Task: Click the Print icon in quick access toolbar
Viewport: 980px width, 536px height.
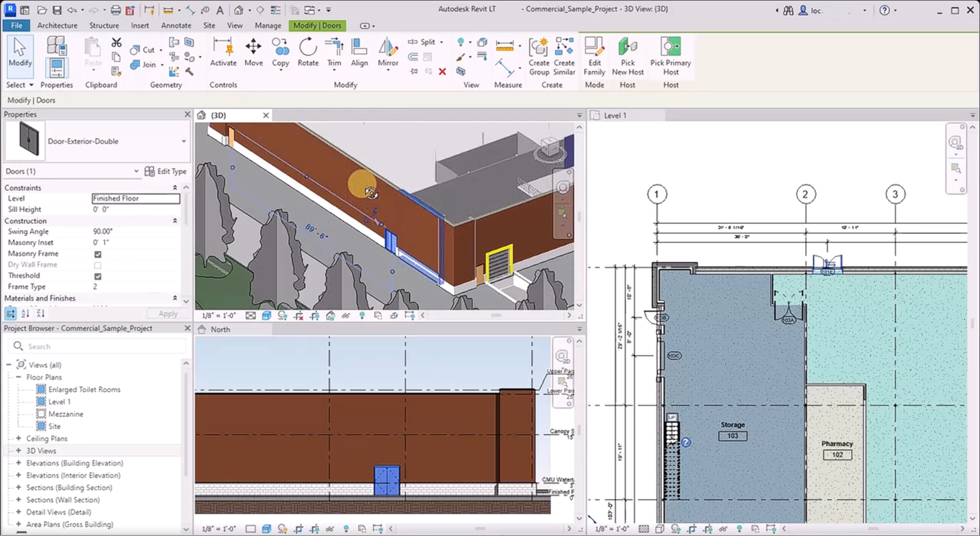Action: click(x=116, y=10)
